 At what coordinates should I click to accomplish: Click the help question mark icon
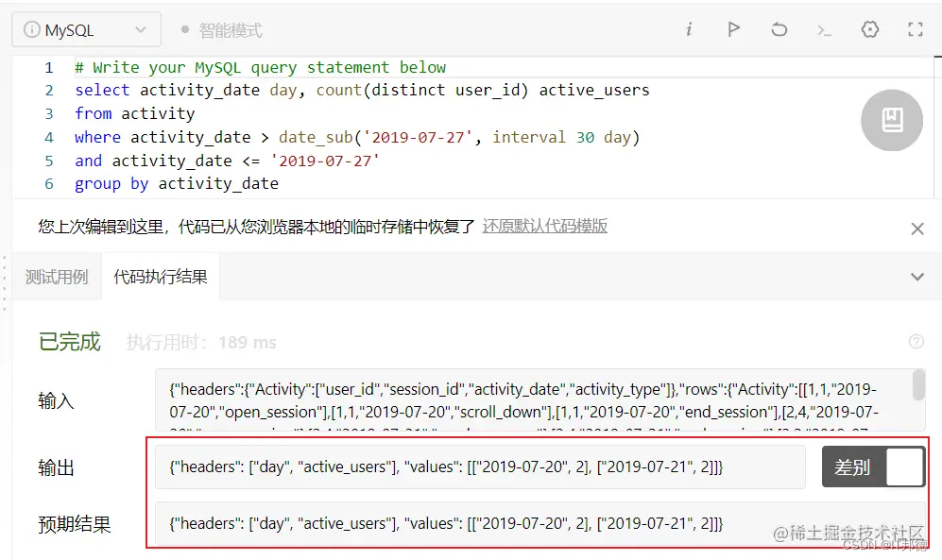(916, 342)
